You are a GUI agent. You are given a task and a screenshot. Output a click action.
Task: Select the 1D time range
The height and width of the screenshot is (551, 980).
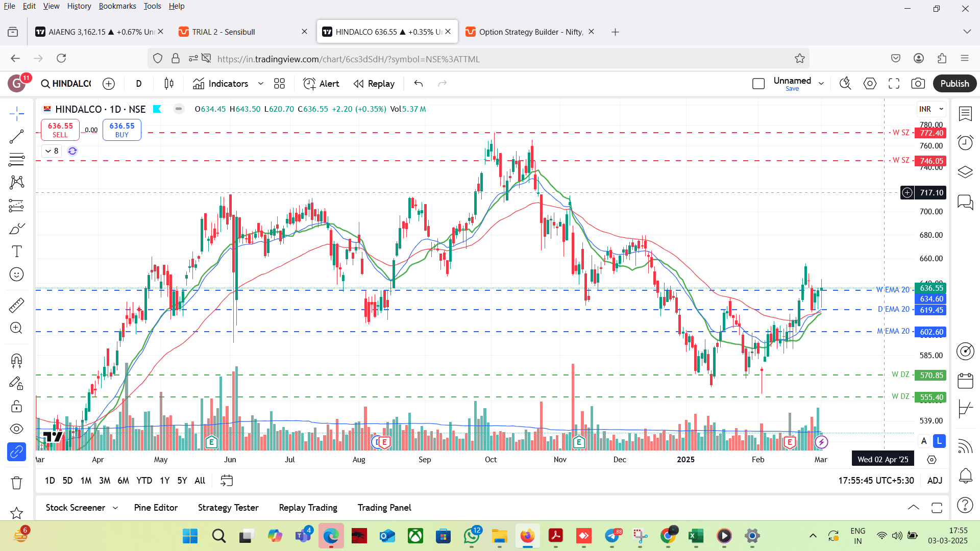(x=50, y=481)
